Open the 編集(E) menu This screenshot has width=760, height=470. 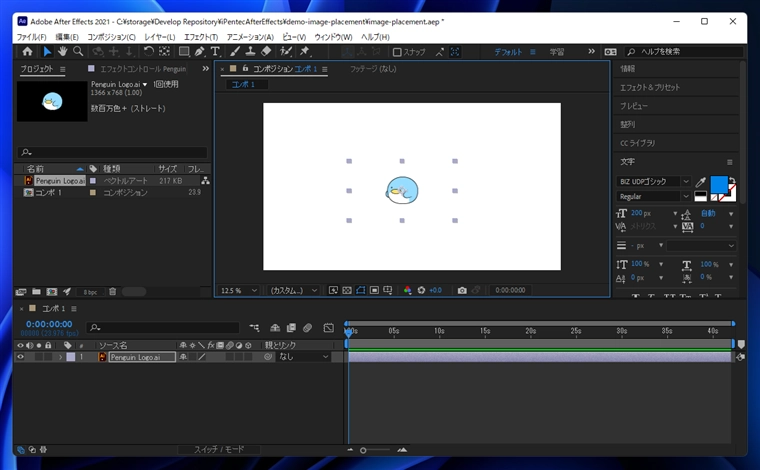(x=67, y=37)
